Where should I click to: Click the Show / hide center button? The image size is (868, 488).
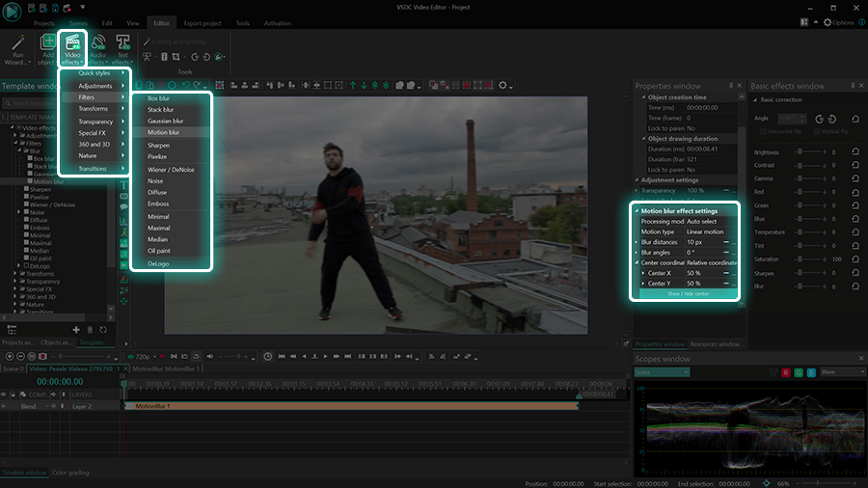[688, 293]
